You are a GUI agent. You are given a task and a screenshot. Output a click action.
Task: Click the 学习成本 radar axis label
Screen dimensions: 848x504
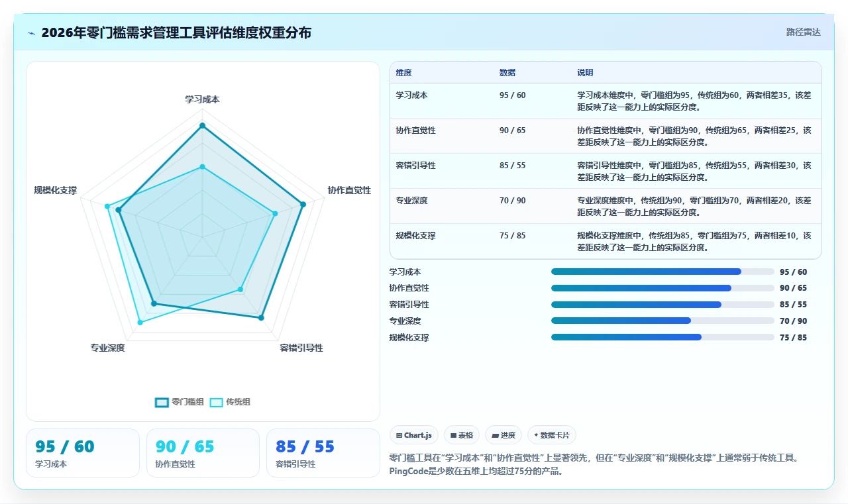coord(202,99)
